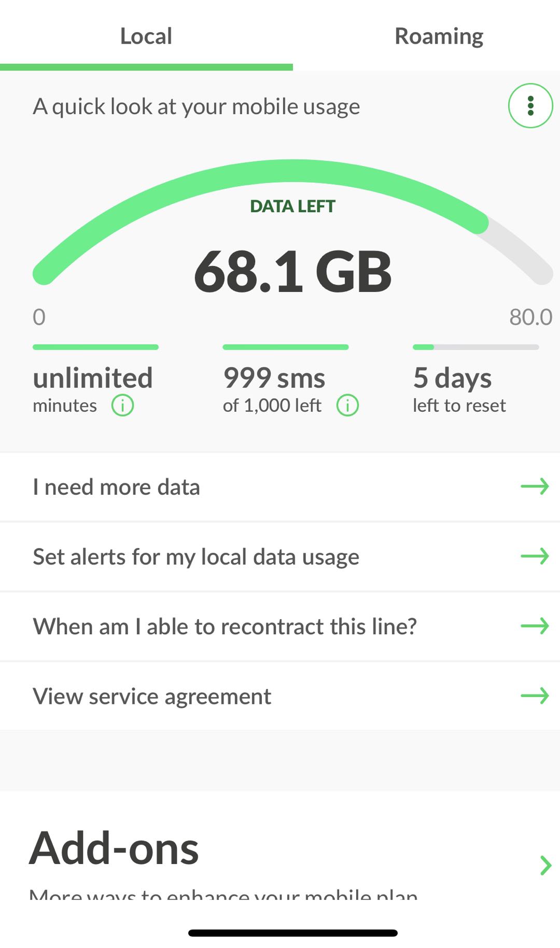Screen dimensions: 560x948
Task: Tap info icon beside unlimited minutes
Action: point(122,406)
